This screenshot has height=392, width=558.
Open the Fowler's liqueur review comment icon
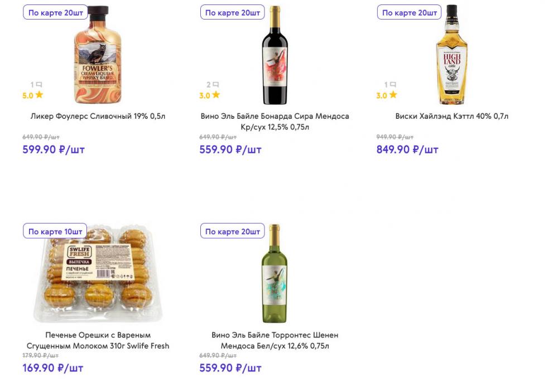[x=39, y=85]
